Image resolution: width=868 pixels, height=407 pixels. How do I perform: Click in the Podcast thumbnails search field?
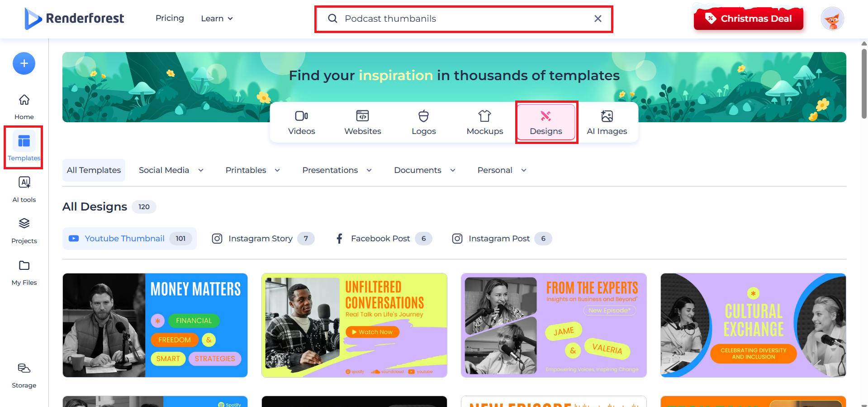(x=461, y=19)
